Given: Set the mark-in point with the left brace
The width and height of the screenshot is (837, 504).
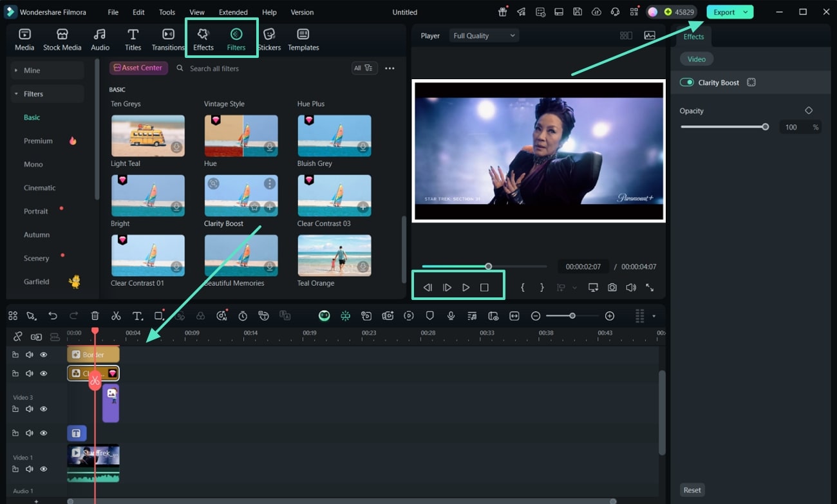Looking at the screenshot, I should (523, 288).
